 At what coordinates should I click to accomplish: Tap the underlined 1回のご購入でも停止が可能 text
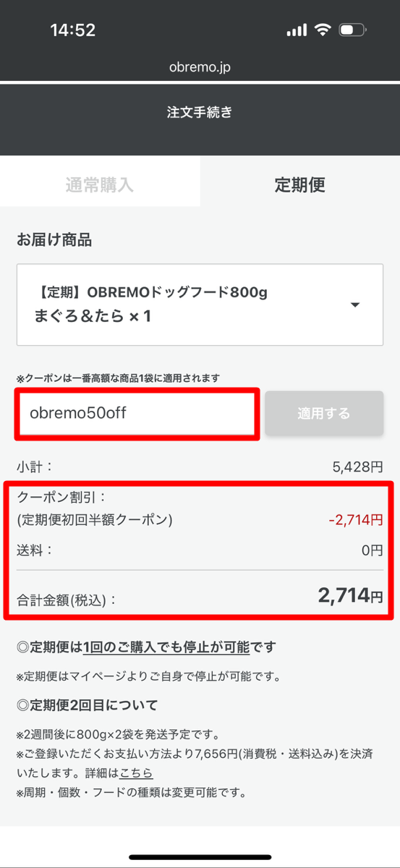[166, 647]
